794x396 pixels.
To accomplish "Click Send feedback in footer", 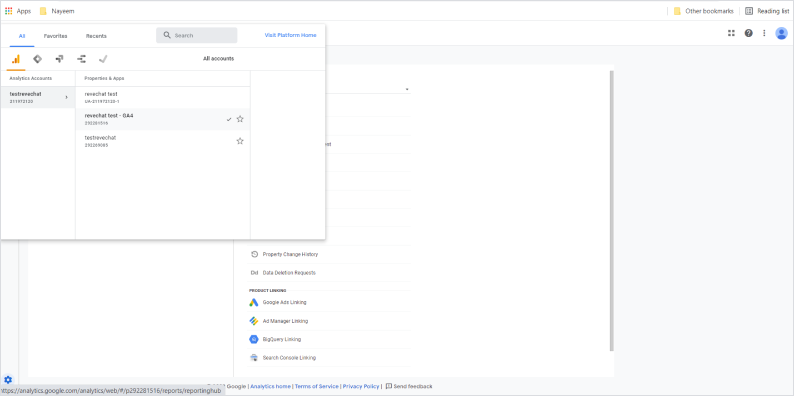I will point(409,386).
